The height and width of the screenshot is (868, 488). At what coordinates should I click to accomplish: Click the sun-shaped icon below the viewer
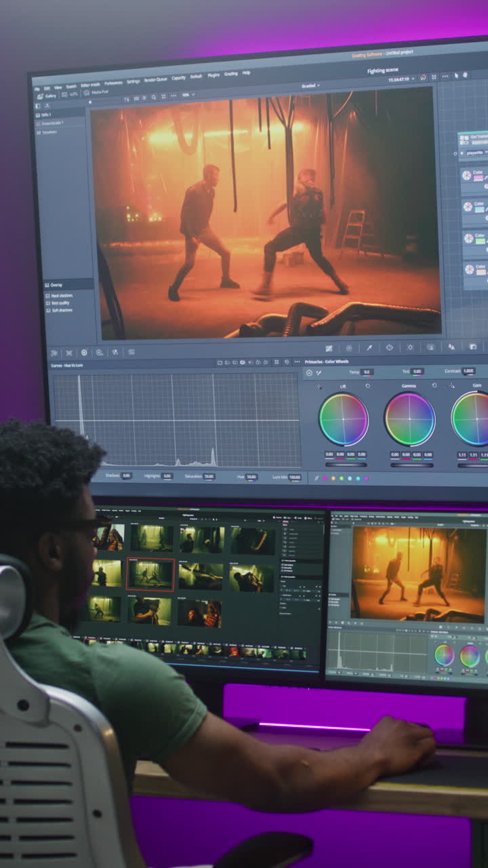click(x=410, y=347)
